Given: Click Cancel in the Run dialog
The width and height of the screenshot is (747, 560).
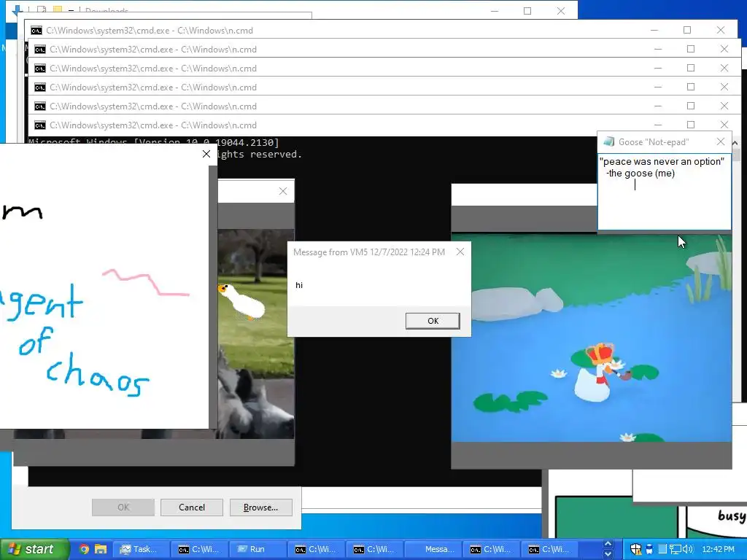Looking at the screenshot, I should [192, 507].
